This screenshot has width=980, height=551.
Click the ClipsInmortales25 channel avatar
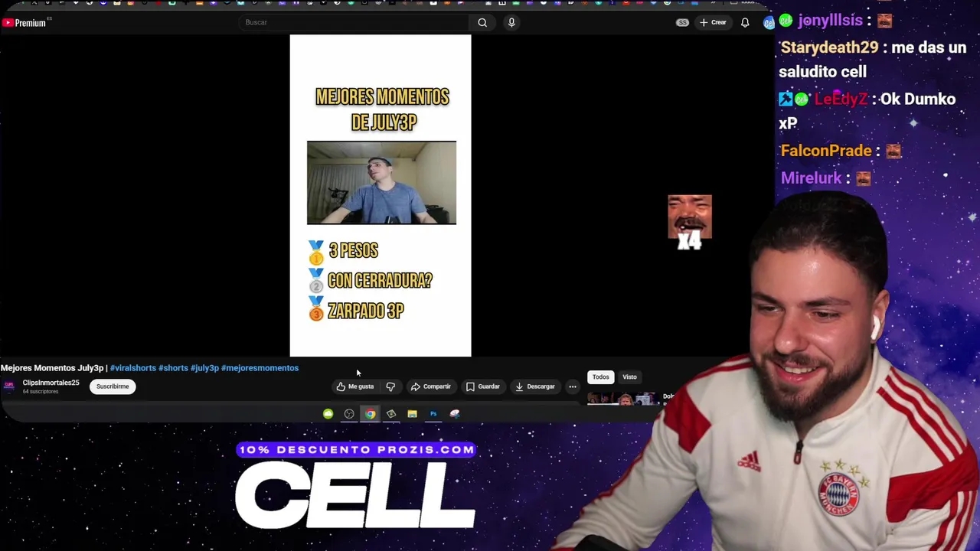(x=9, y=386)
